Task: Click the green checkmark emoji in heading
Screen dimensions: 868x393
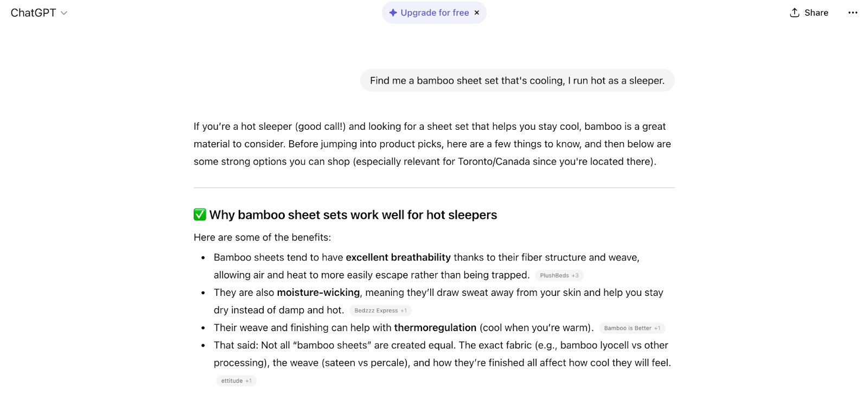Action: pos(200,214)
